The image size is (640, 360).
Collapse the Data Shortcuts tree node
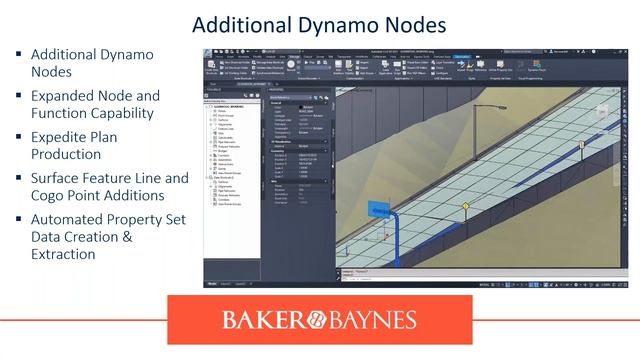(x=207, y=178)
